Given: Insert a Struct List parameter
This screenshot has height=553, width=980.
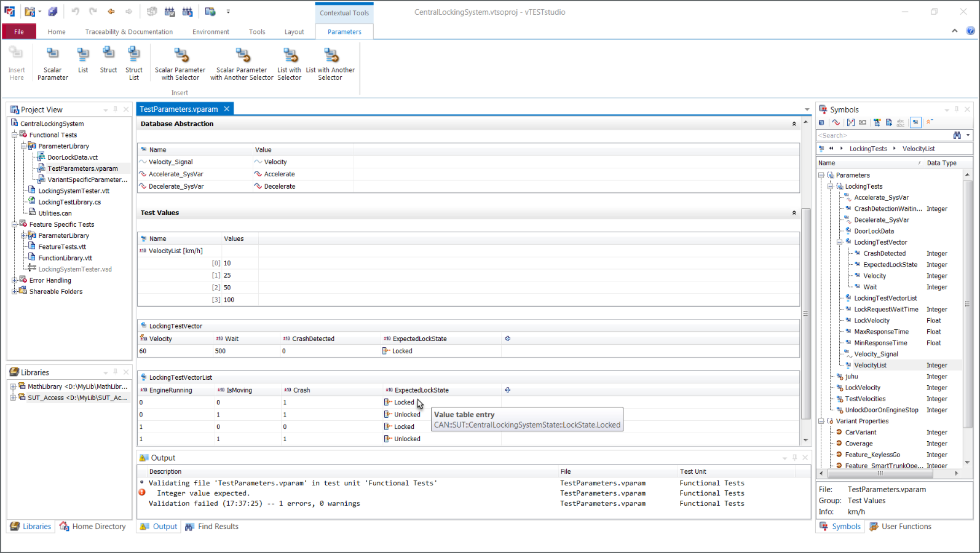Looking at the screenshot, I should point(134,63).
